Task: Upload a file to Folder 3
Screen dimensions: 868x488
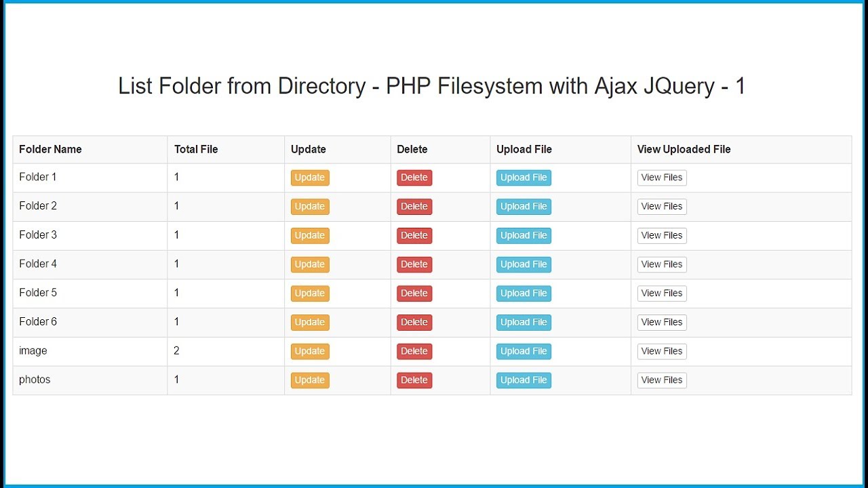Action: pyautogui.click(x=524, y=236)
